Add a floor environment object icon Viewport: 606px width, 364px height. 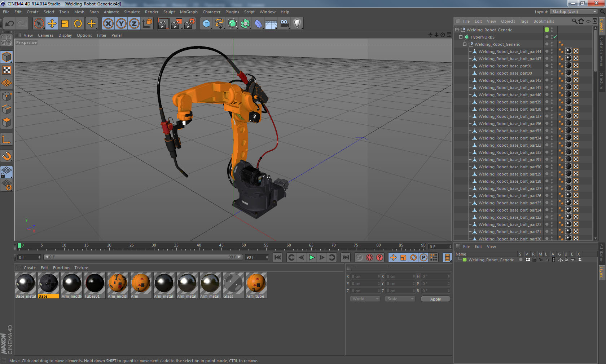click(x=271, y=24)
